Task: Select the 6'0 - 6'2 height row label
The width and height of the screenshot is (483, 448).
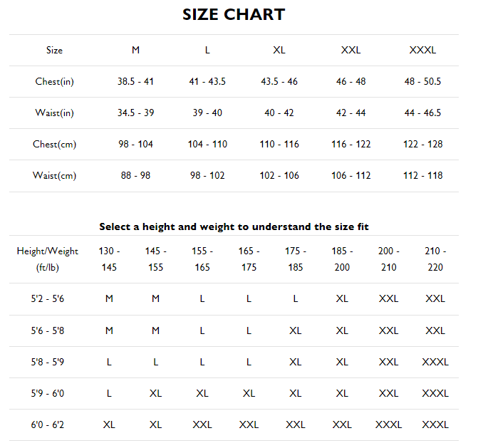Action: (x=48, y=424)
